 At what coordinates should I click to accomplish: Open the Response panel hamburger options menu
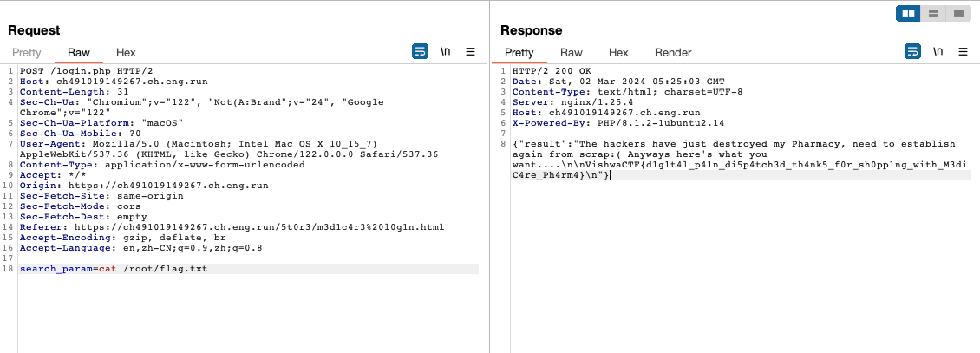coord(964,52)
